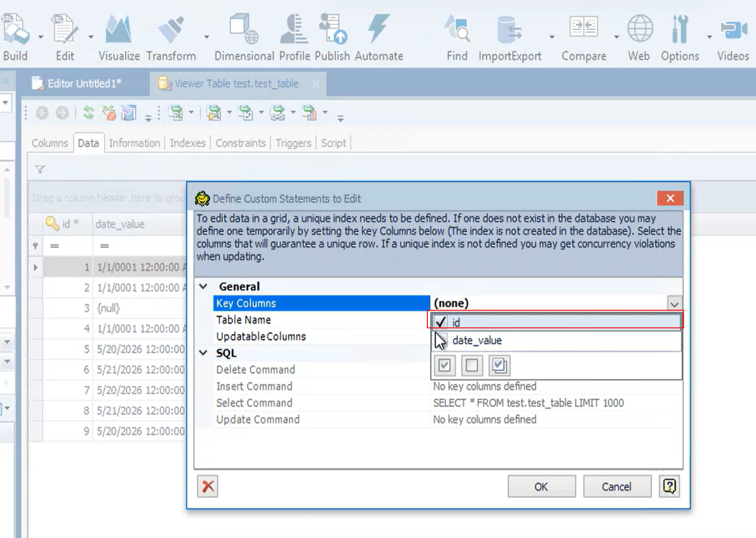Open the Find object search
Viewport: 756px width, 538px height.
point(457,38)
